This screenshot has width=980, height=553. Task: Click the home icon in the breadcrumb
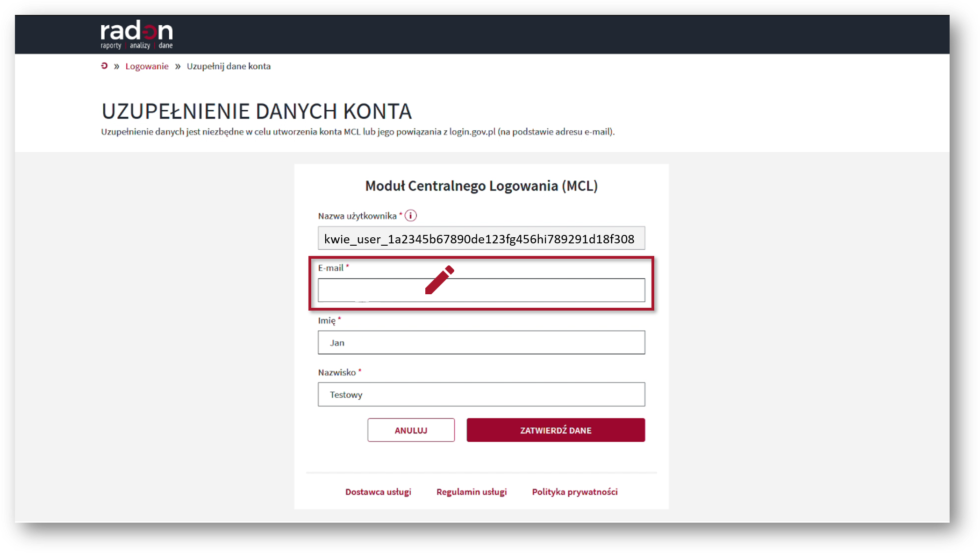click(104, 66)
